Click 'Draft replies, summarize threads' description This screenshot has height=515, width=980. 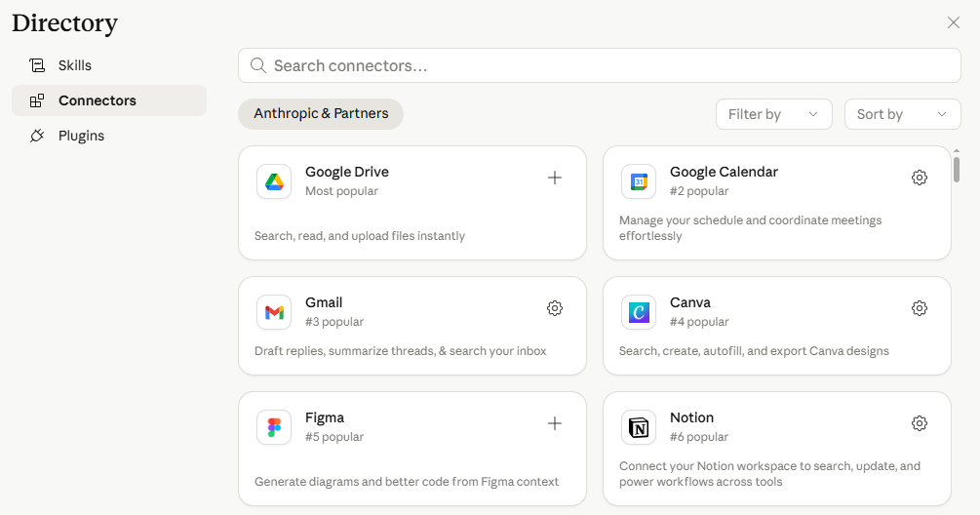400,351
